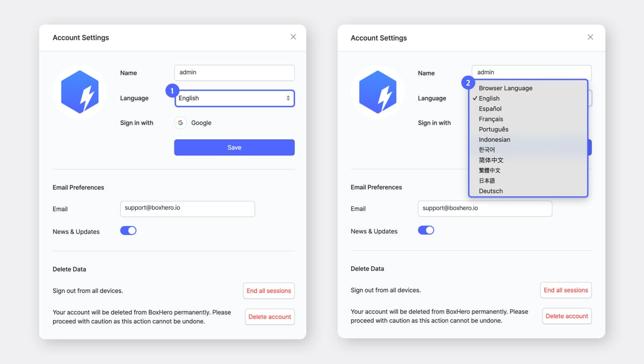Click the BoxHero avatar in the right dialog
The width and height of the screenshot is (644, 364).
click(377, 92)
